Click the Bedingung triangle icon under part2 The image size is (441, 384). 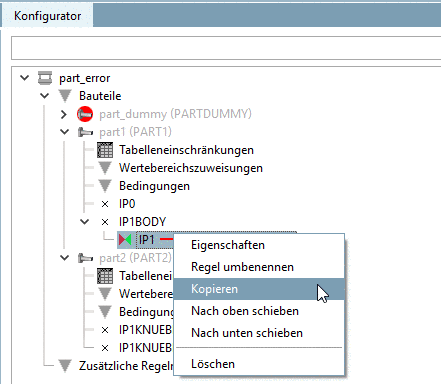(105, 312)
